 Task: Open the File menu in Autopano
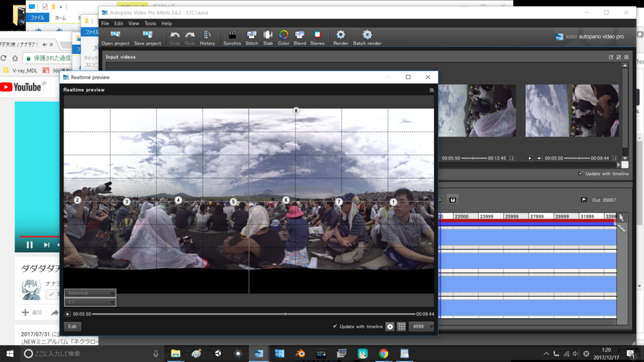(105, 23)
